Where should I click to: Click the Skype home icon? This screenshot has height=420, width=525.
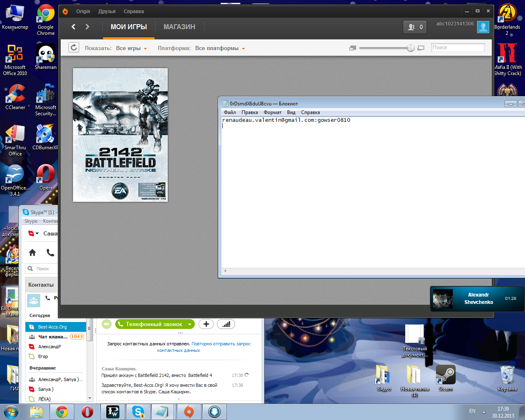(32, 253)
